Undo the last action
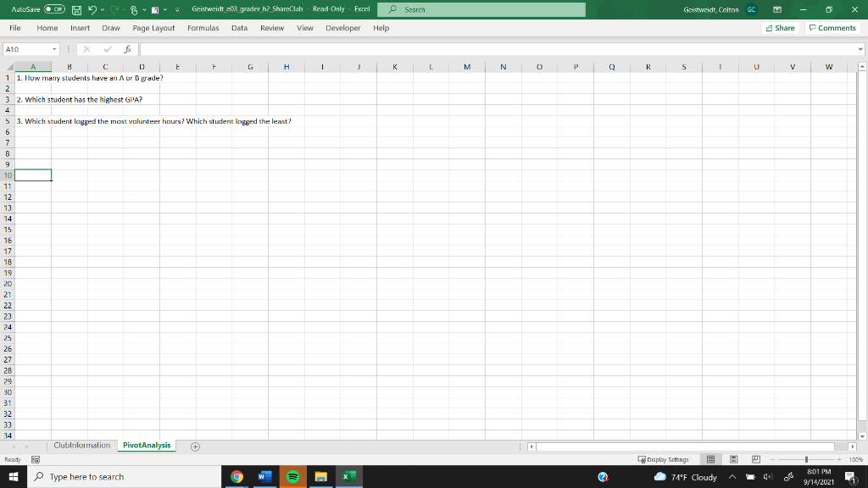868x488 pixels. coord(92,9)
